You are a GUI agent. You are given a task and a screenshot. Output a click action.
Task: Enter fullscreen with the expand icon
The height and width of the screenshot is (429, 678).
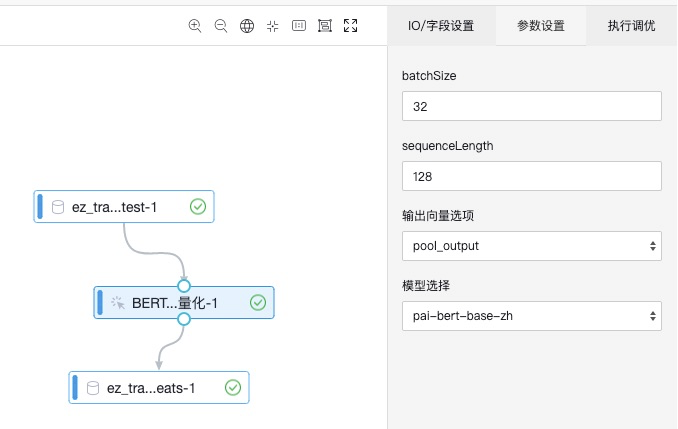click(350, 26)
